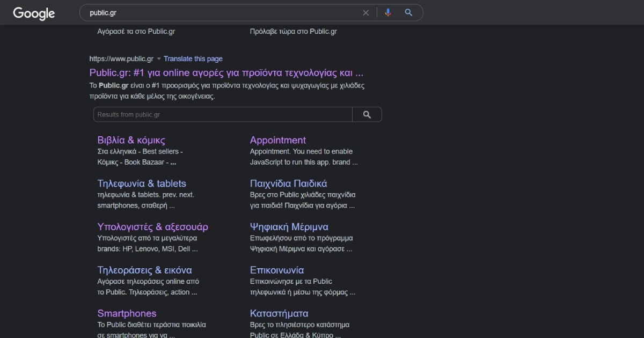
Task: Open the Βιβλία & κόμικς sitelink
Action: (x=130, y=139)
